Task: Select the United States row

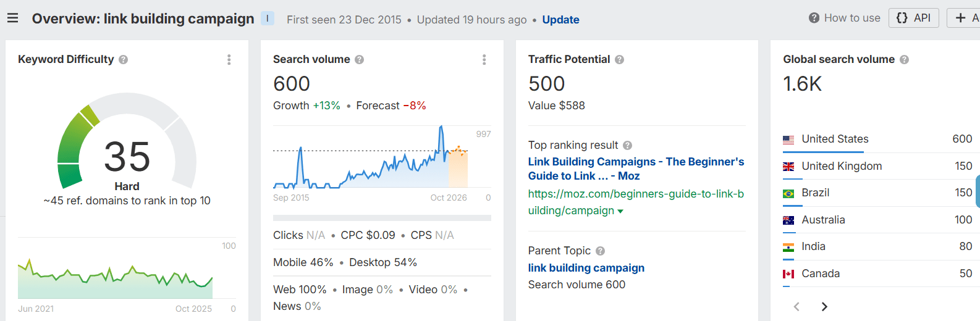Action: pos(877,140)
